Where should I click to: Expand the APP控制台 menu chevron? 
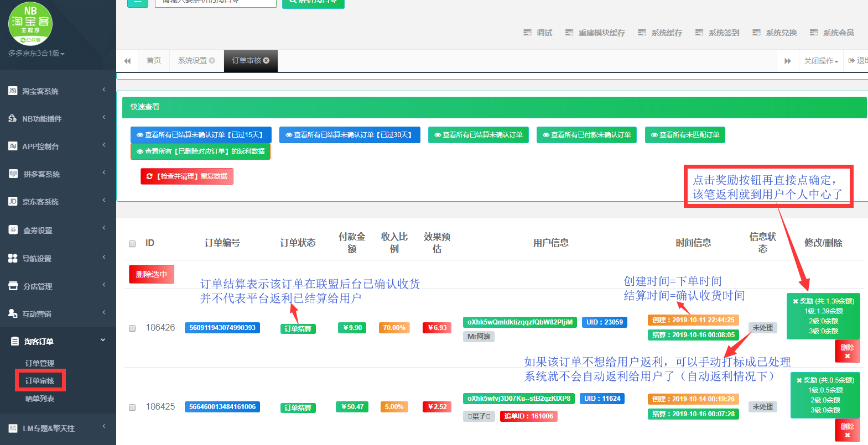point(103,145)
